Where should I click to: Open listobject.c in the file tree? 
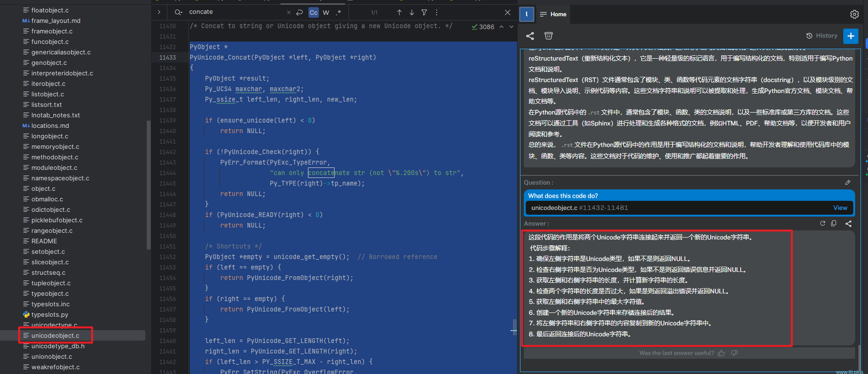click(48, 94)
